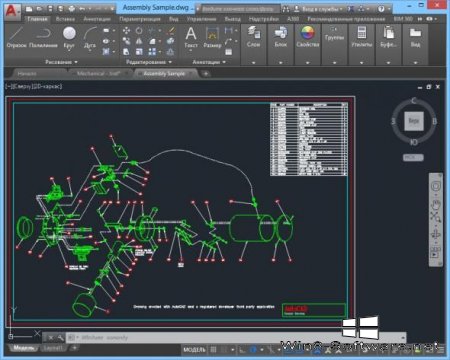Open the Буфер clipboard panel
The height and width of the screenshot is (360, 450).
point(388,37)
